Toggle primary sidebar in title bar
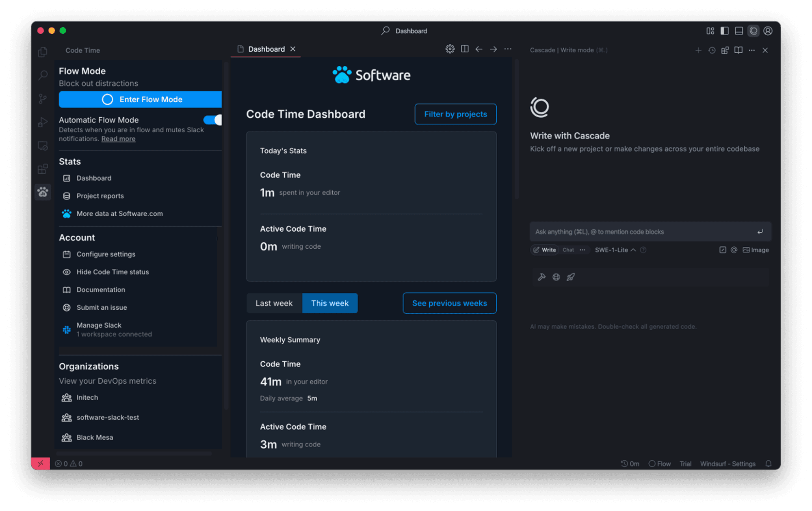This screenshot has width=812, height=511. 724,31
